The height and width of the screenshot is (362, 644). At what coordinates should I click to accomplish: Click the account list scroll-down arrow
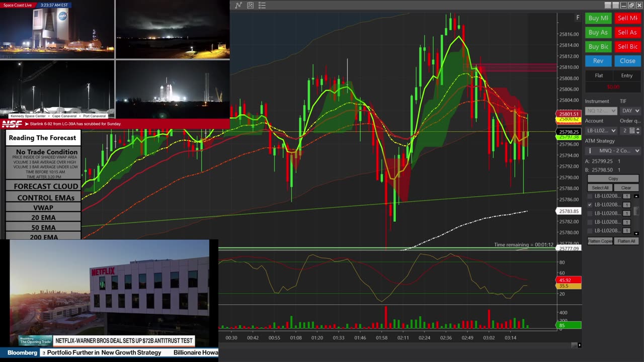tap(636, 233)
